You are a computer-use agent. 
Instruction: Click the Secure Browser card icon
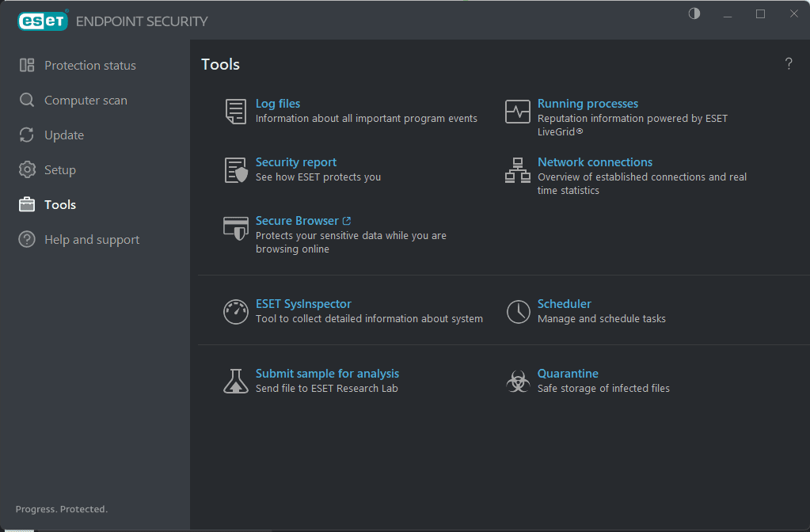[x=236, y=228]
